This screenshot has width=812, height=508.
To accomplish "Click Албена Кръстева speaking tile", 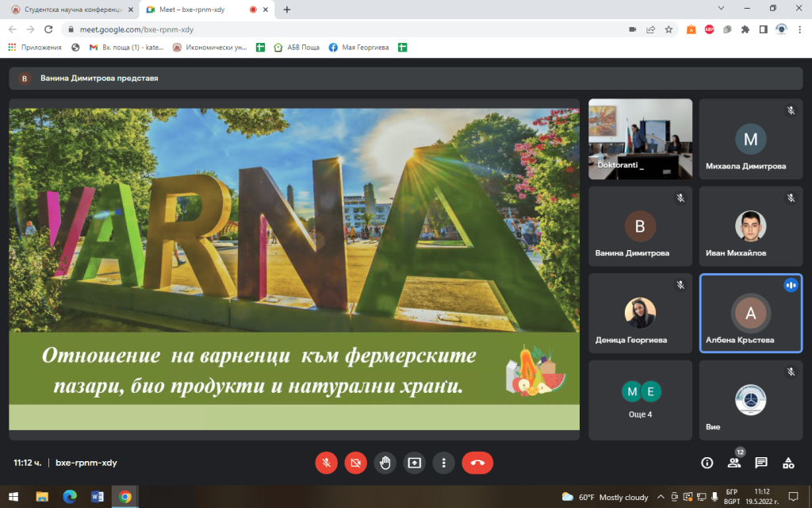I will click(751, 314).
